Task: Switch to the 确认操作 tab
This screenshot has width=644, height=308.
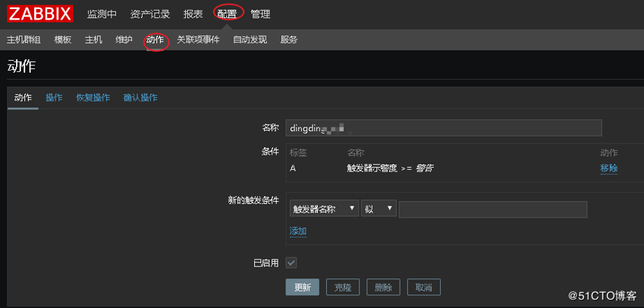Action: click(x=140, y=98)
